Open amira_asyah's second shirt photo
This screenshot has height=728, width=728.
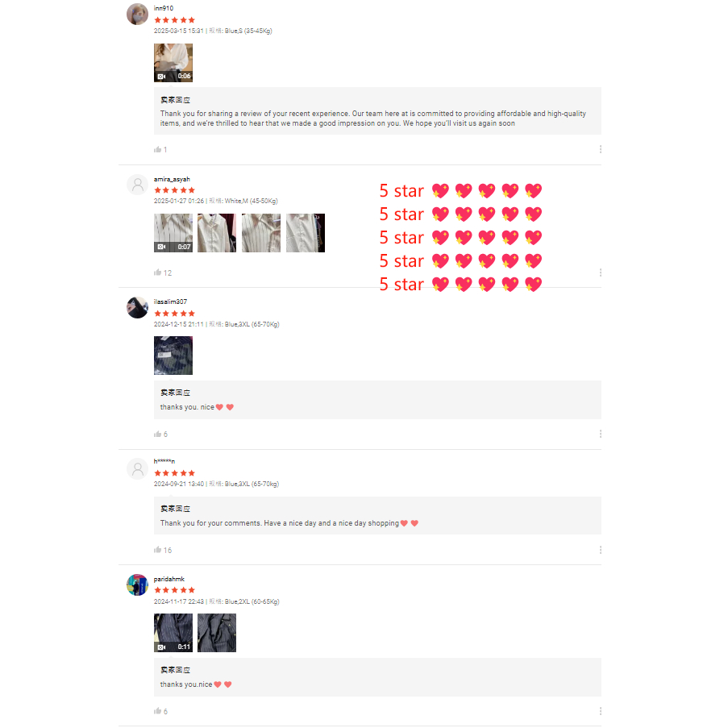[x=217, y=233]
